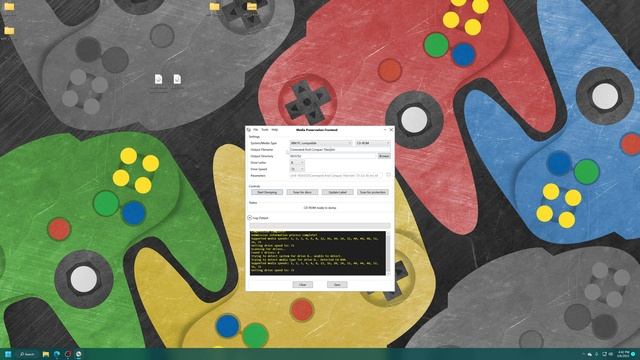Open the Windows Start menu
The image size is (640, 360).
point(8,354)
